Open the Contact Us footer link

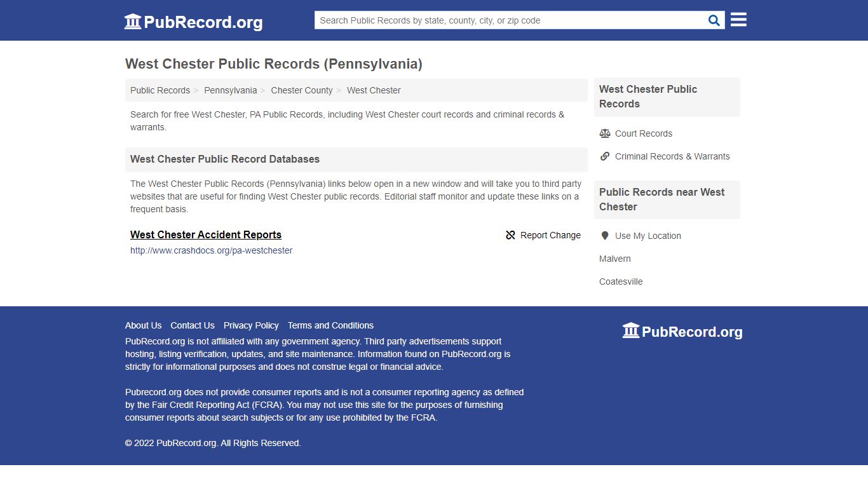point(193,325)
